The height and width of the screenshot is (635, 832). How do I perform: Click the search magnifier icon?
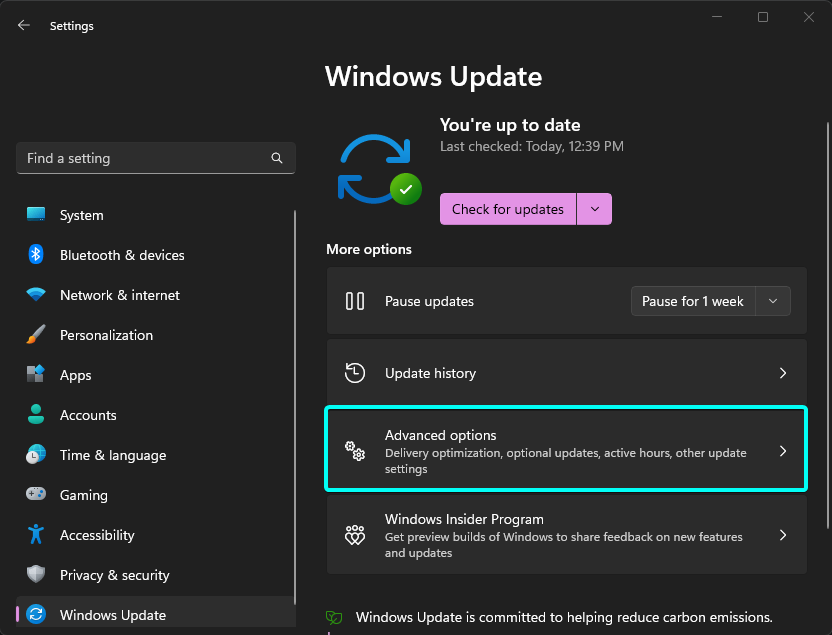pyautogui.click(x=276, y=158)
